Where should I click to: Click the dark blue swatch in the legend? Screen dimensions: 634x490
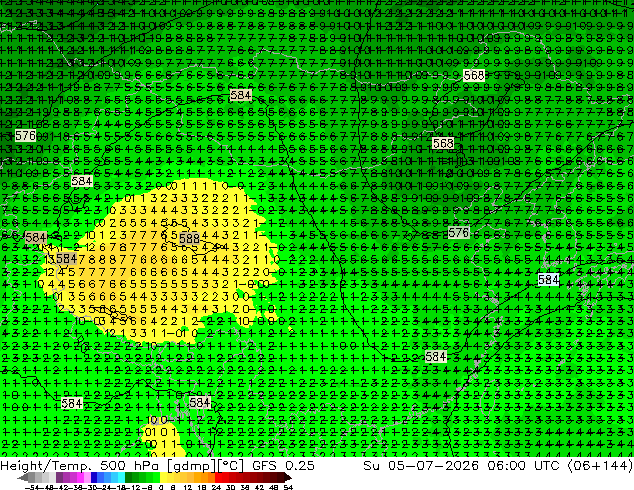click(x=94, y=477)
